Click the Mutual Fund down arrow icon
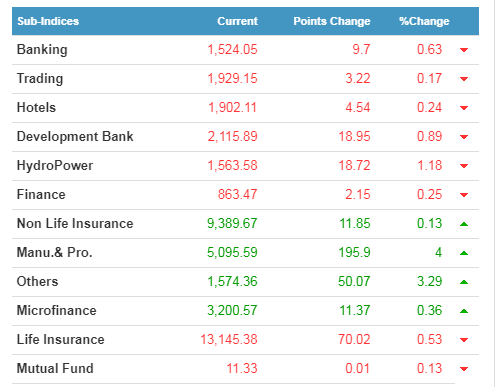Viewport: 495px width, 387px height. point(464,369)
